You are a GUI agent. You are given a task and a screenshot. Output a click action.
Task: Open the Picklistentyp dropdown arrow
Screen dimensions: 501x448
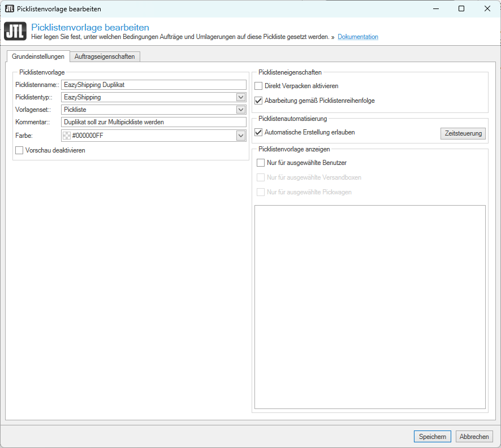241,97
